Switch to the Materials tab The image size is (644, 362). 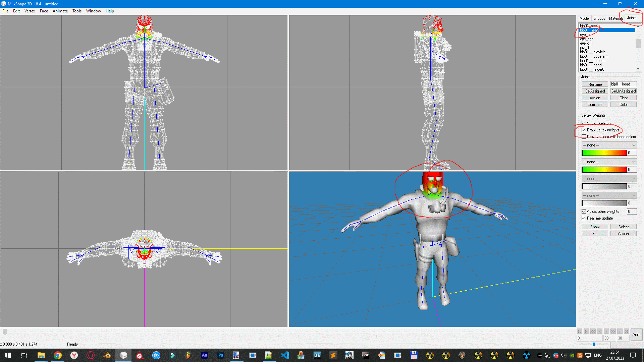[615, 18]
